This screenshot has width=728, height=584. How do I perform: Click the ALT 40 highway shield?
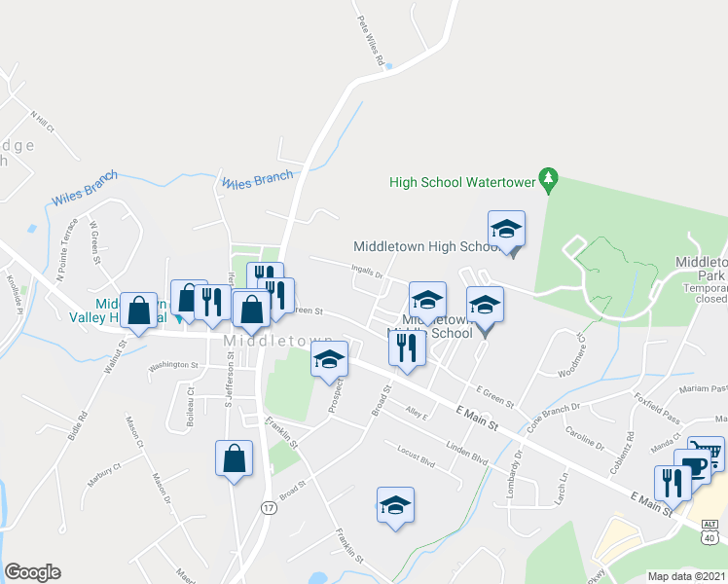710,533
